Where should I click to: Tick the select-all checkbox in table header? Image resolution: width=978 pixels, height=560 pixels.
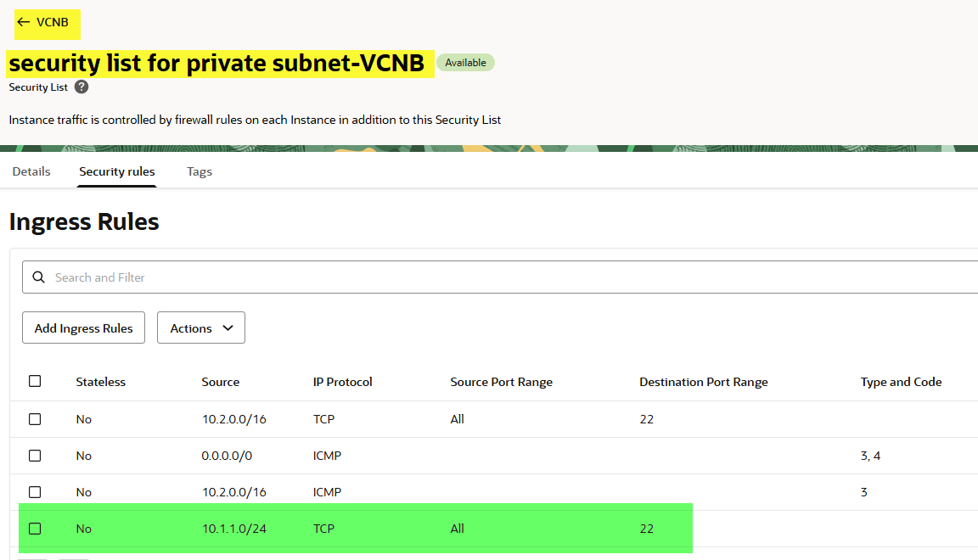click(35, 381)
